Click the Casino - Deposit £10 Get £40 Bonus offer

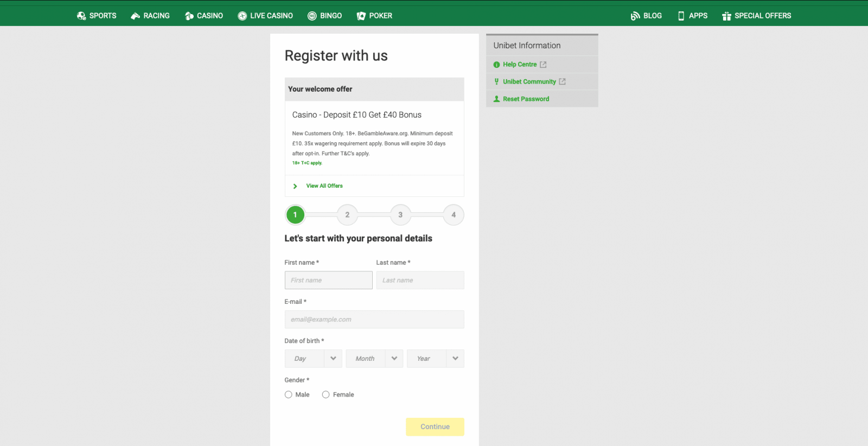click(x=357, y=115)
